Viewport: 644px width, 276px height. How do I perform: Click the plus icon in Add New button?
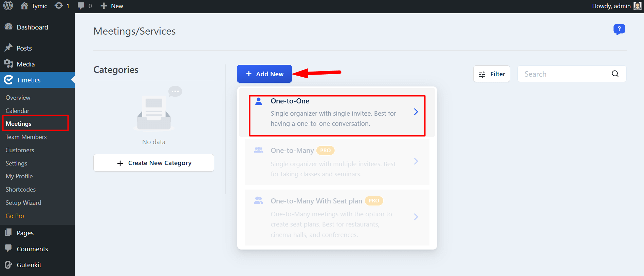[x=249, y=74]
